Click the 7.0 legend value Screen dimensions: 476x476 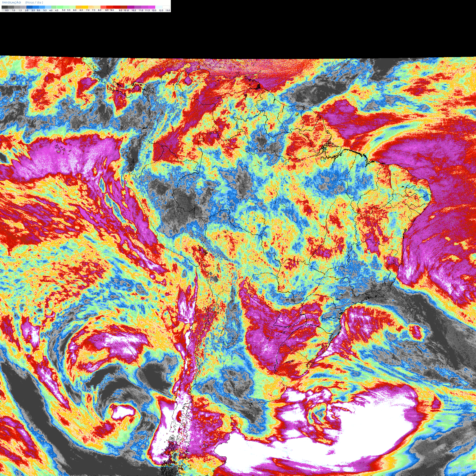(x=88, y=10)
